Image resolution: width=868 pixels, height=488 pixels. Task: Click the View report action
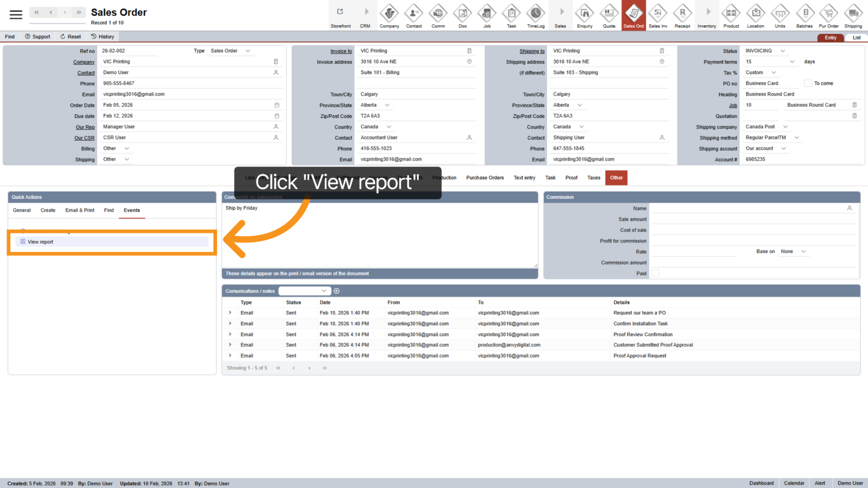click(x=40, y=242)
